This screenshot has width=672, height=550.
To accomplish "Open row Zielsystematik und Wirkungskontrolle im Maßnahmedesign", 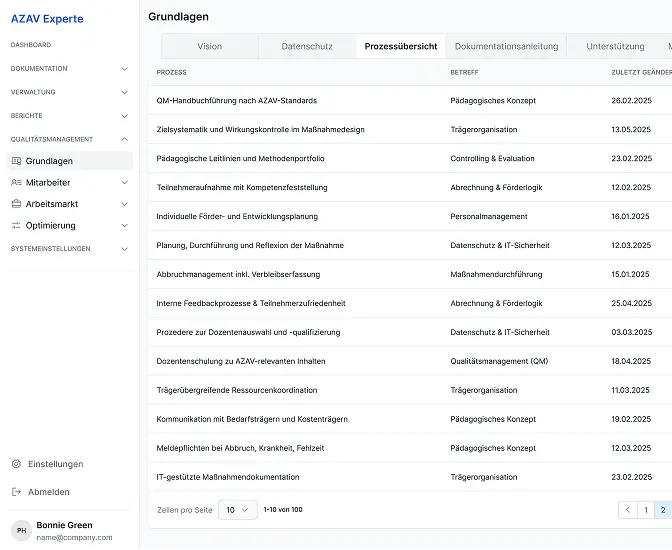I will click(x=410, y=129).
